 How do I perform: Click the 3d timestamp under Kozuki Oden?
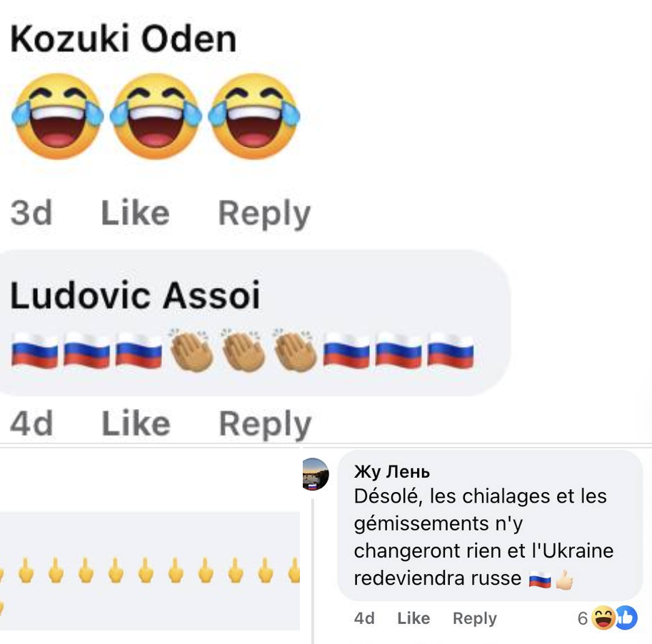pyautogui.click(x=31, y=213)
